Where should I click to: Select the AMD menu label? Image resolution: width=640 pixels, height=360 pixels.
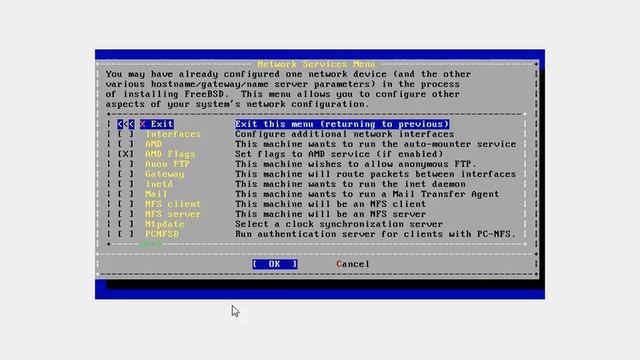click(153, 144)
